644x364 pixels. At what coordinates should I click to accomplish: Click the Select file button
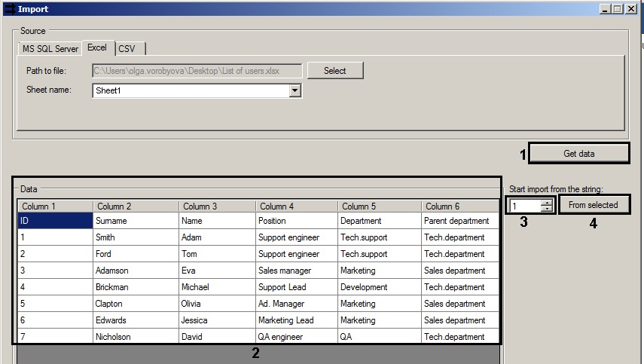(x=334, y=71)
